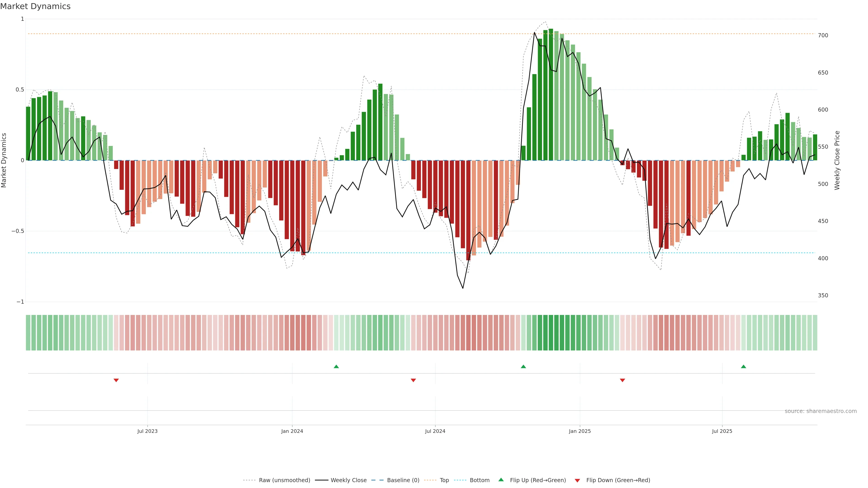Viewport: 868px width, 488px height.
Task: Toggle the Baseline (0) legend entry
Action: click(x=403, y=480)
